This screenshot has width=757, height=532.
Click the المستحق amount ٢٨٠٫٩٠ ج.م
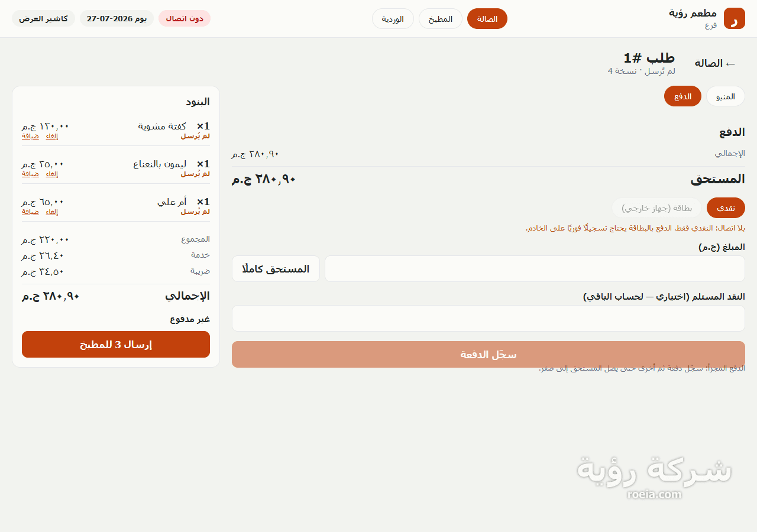click(x=264, y=179)
